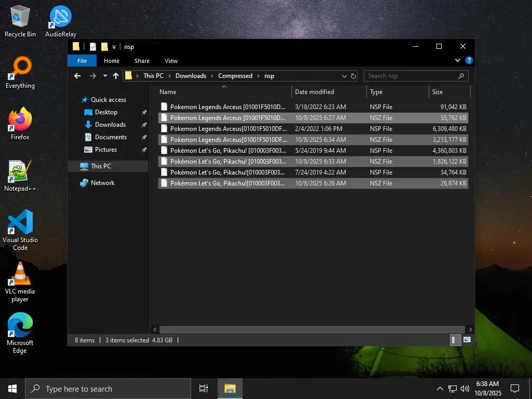
Task: Open Desktop in the navigation pane
Action: [x=106, y=112]
